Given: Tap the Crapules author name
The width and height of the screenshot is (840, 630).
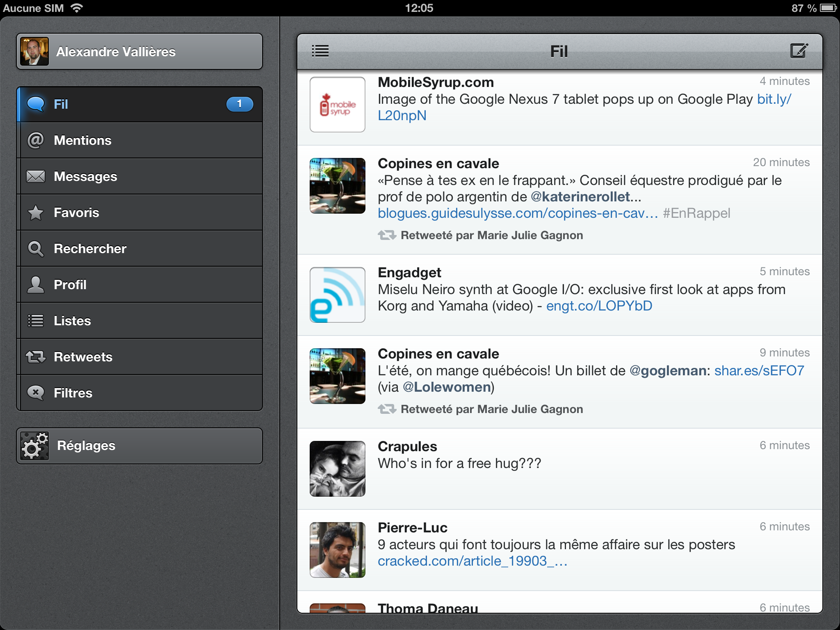Looking at the screenshot, I should pyautogui.click(x=407, y=447).
